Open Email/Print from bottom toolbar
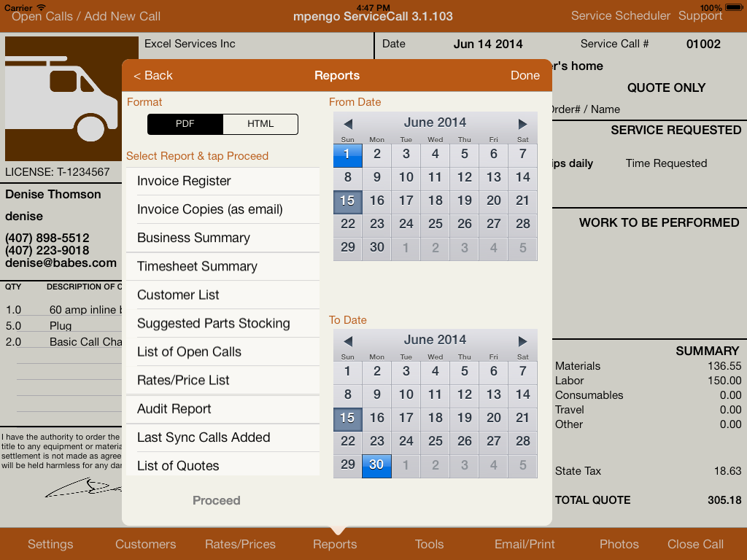747x560 pixels. pyautogui.click(x=525, y=544)
